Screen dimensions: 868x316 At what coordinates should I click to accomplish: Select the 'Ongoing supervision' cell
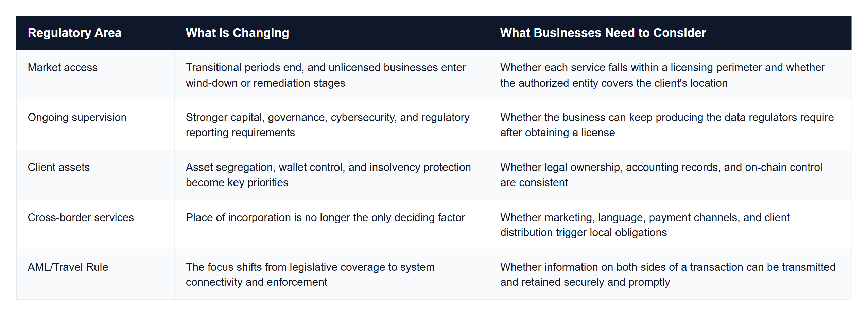click(x=96, y=125)
